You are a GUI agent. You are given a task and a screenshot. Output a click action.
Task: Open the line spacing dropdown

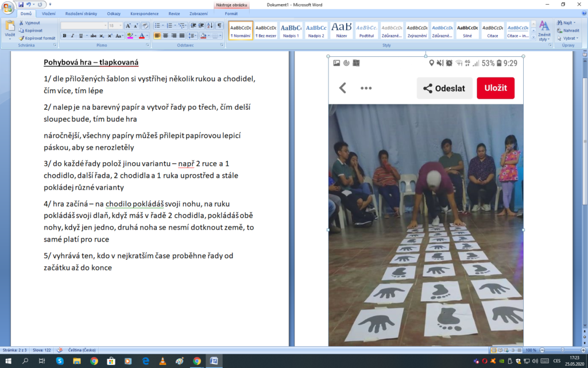tap(192, 36)
